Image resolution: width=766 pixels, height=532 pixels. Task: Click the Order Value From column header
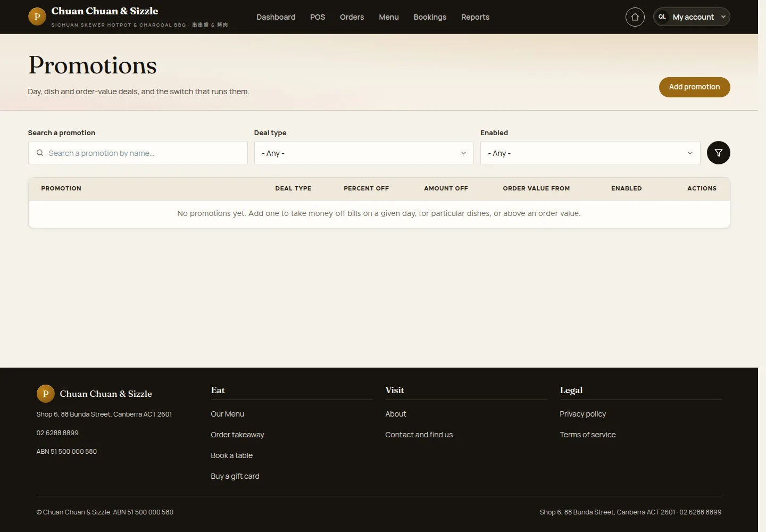tap(536, 188)
